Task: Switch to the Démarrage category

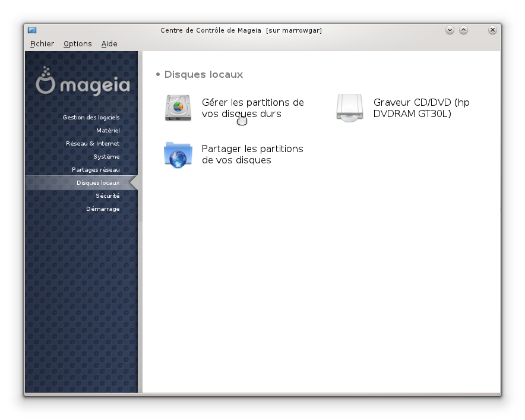Action: tap(103, 209)
